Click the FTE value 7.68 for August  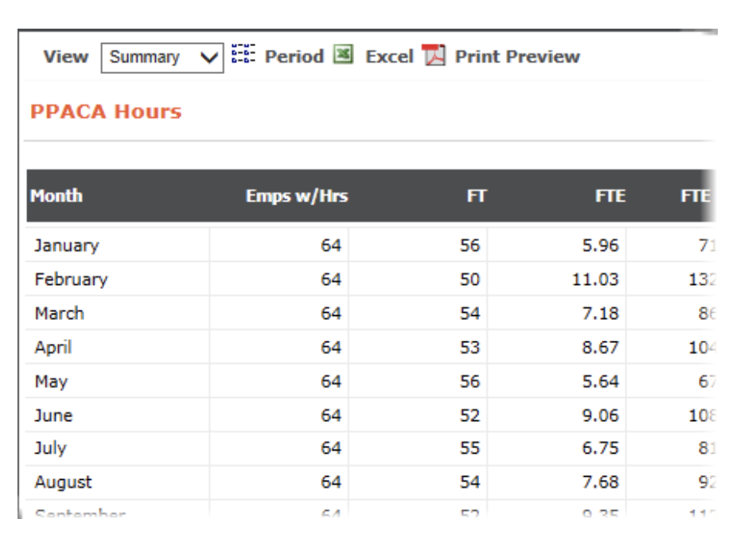coord(600,482)
